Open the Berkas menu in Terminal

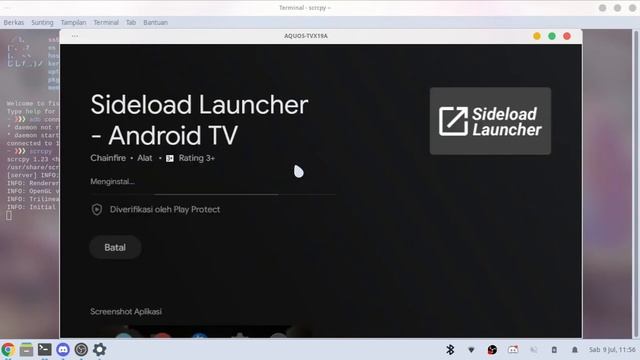(x=14, y=22)
